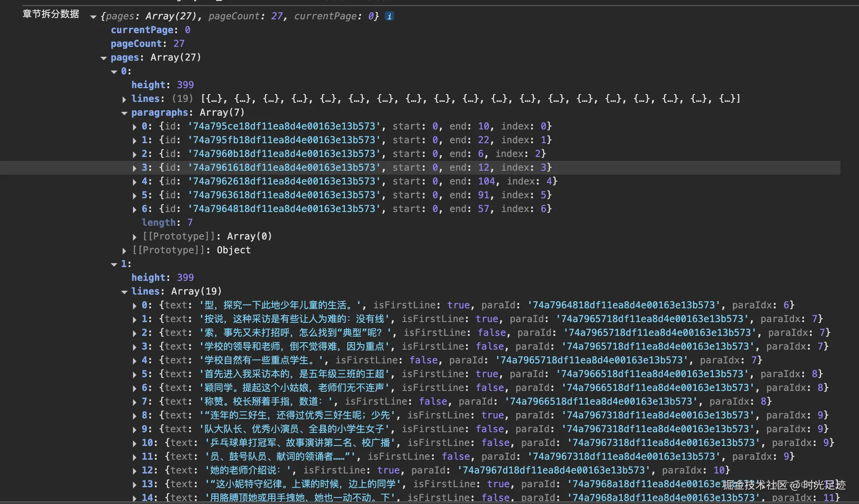Expand line 5 about 五年级三班的王超
Viewport: 859px width, 504px height.
coord(135,375)
